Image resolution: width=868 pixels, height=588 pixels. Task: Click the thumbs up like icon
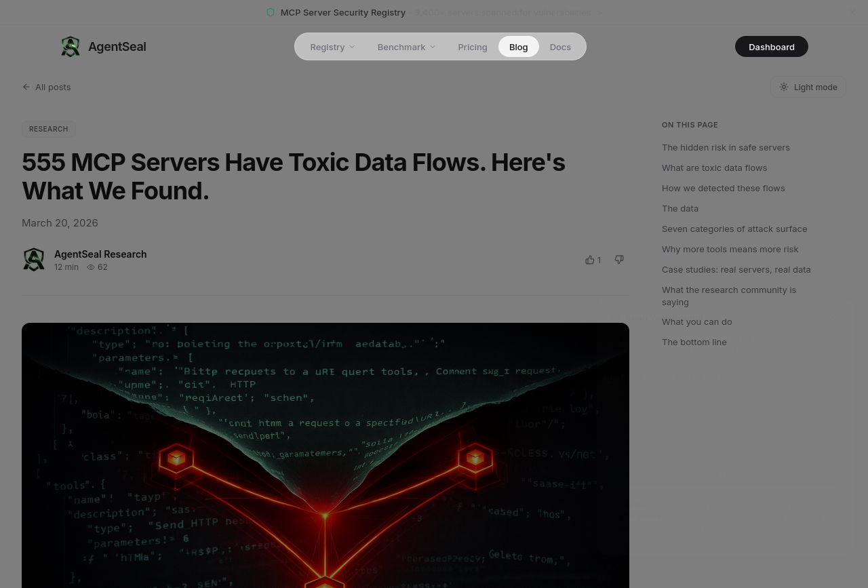[590, 260]
